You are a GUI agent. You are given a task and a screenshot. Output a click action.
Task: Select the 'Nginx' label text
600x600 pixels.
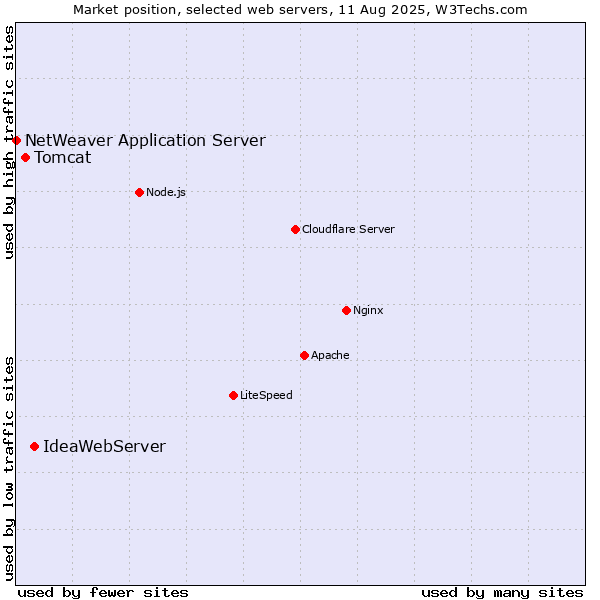pyautogui.click(x=368, y=310)
